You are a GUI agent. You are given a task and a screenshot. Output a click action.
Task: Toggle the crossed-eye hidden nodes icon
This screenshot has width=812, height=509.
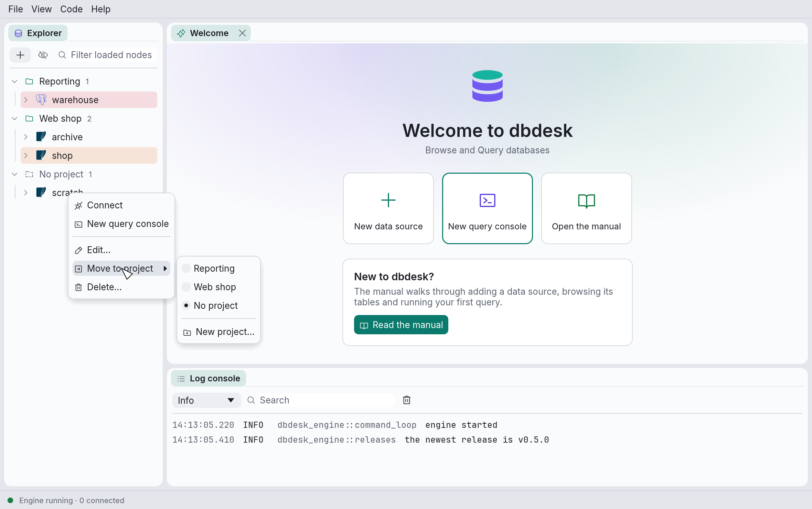point(43,55)
